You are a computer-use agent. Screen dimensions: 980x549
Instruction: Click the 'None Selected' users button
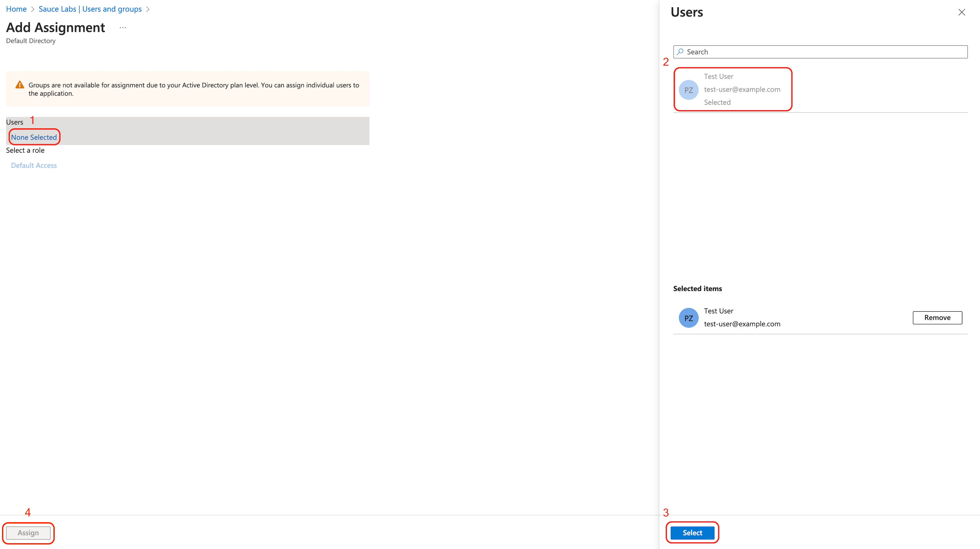tap(34, 137)
